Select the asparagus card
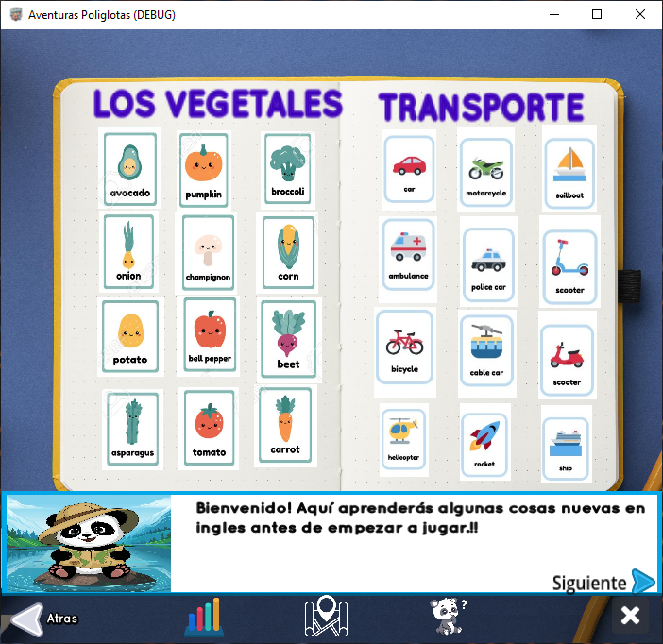Viewport: 663px width, 644px height. click(133, 430)
